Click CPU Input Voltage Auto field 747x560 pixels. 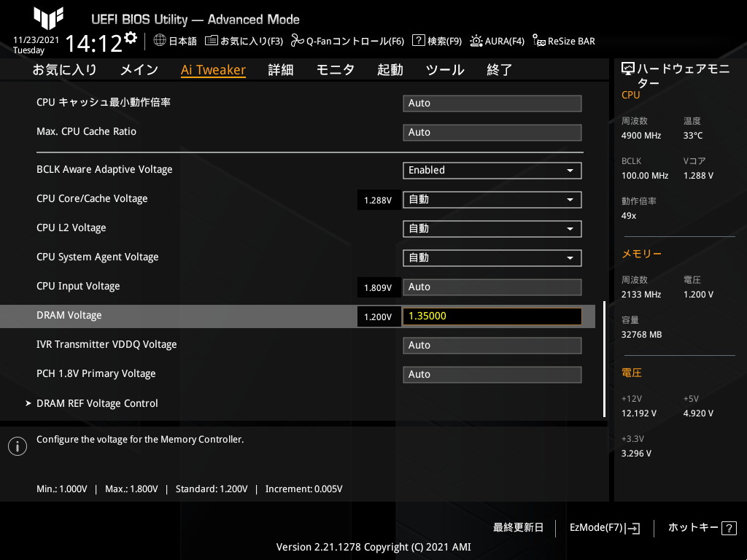pyautogui.click(x=492, y=287)
